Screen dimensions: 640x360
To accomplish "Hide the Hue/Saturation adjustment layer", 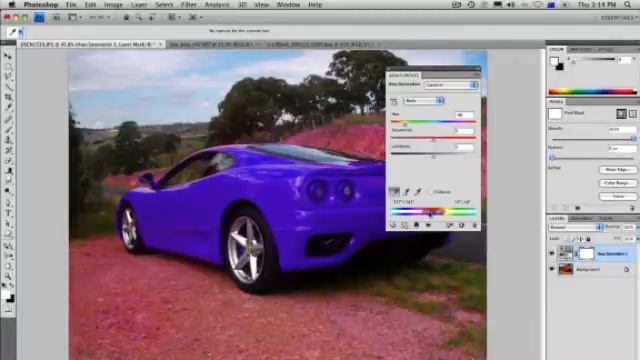I will pyautogui.click(x=552, y=254).
